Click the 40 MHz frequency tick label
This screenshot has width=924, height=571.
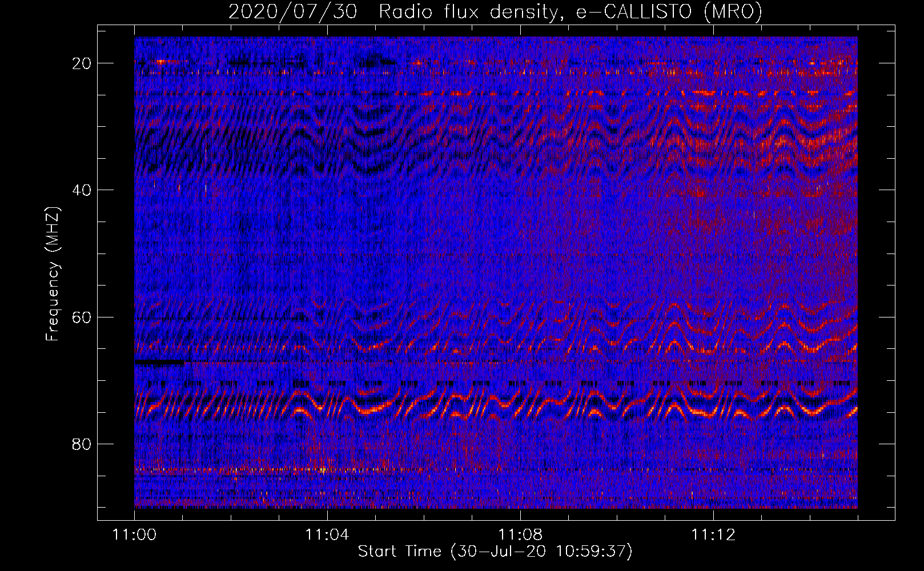[x=82, y=190]
